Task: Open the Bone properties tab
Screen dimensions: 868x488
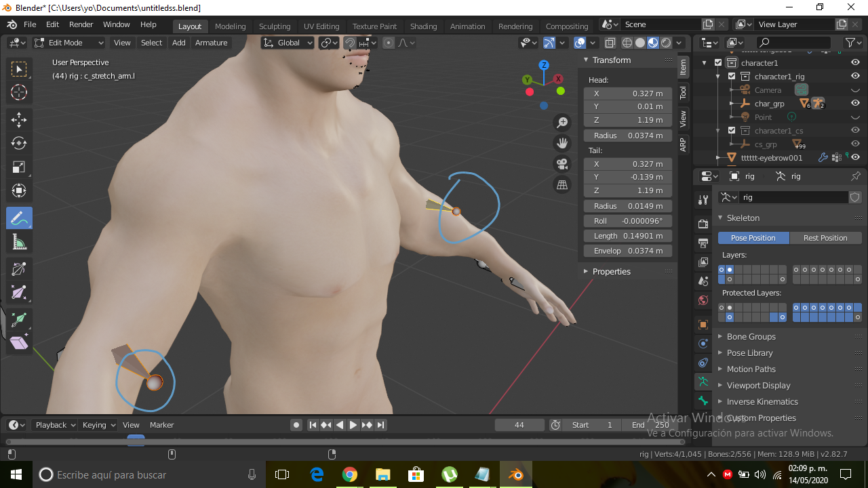Action: pyautogui.click(x=703, y=401)
